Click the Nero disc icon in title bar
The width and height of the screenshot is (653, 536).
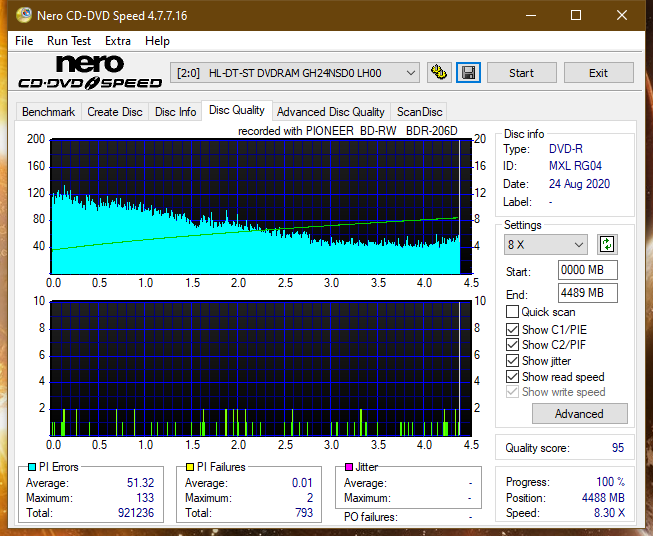pos(24,15)
